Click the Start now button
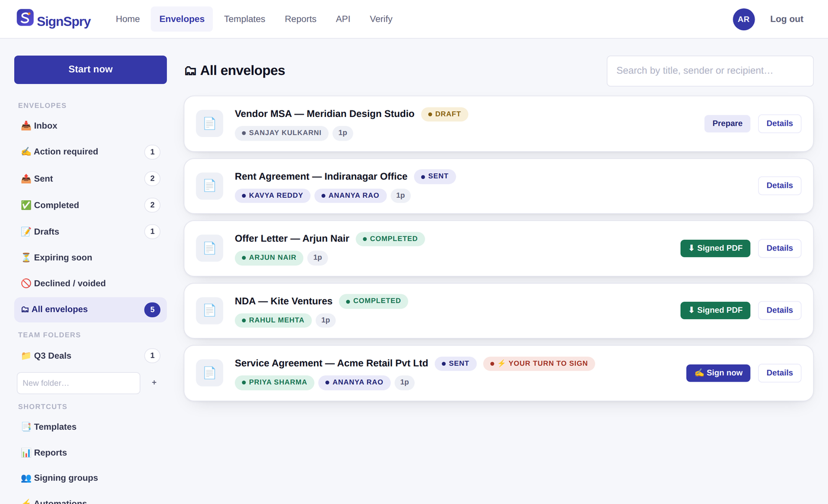 pyautogui.click(x=90, y=70)
